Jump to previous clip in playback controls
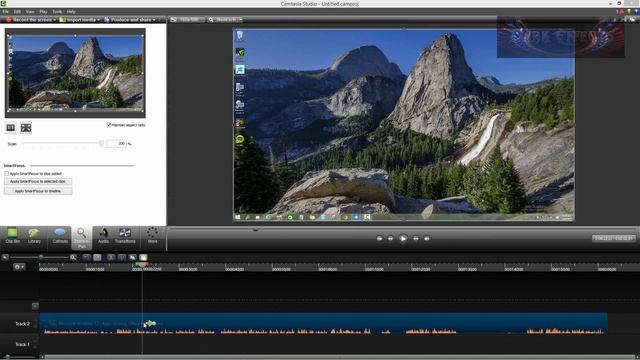Image resolution: width=640 pixels, height=360 pixels. (379, 238)
